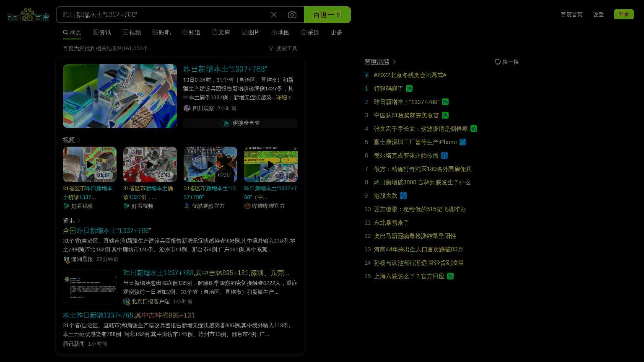The width and height of the screenshot is (644, 362).
Task: Open hot search 孙杨与泳池渐行渐远 常带货到凌晨
Action: (419, 263)
